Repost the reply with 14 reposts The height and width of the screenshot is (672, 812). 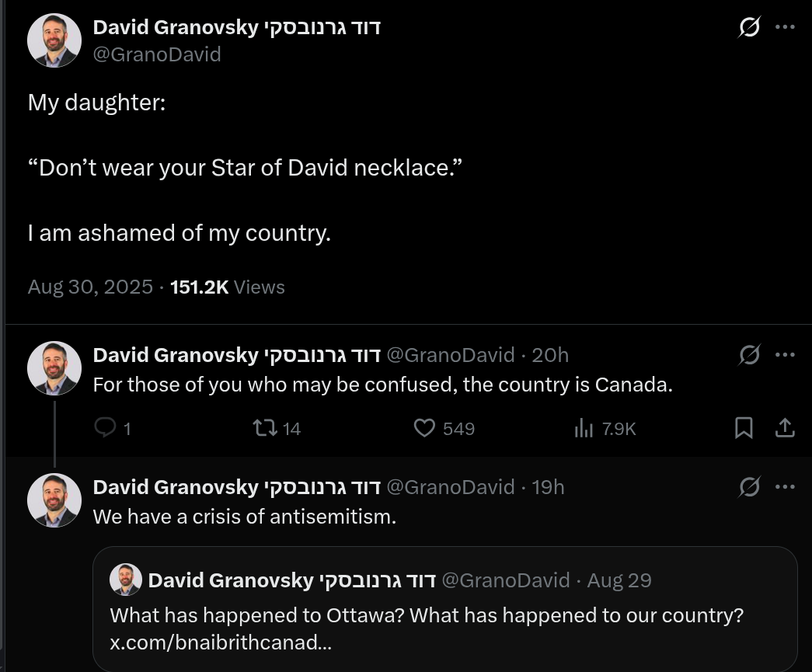pos(264,428)
